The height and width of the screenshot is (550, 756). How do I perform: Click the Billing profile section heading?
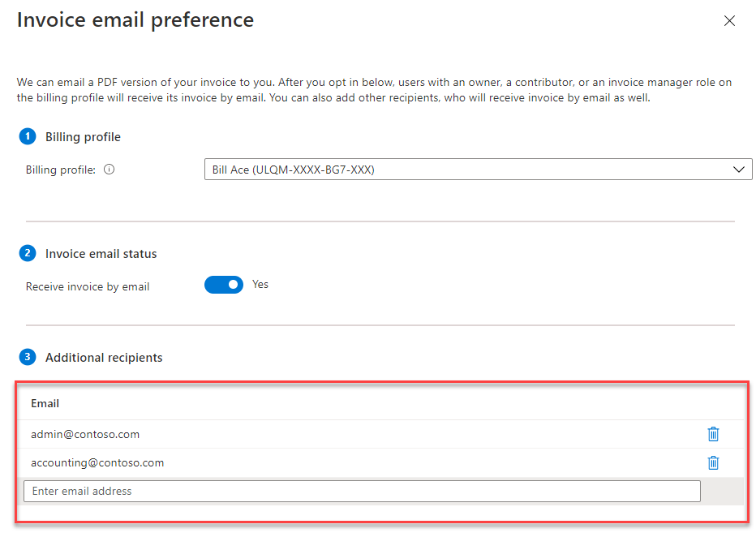click(x=83, y=137)
